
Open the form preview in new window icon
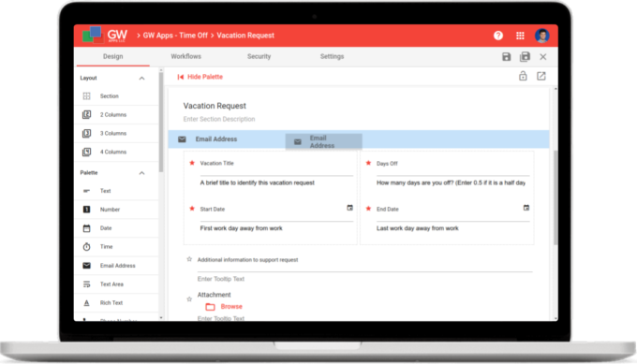click(x=541, y=76)
